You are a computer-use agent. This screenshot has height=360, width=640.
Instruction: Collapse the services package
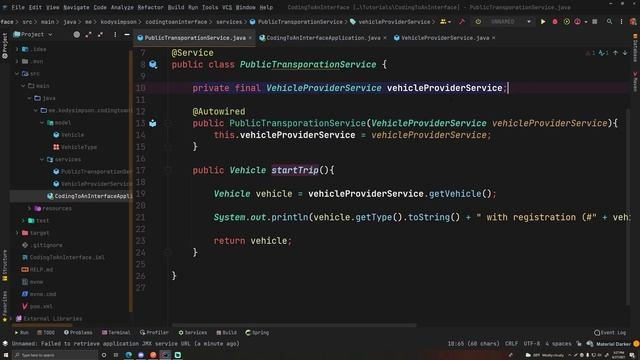point(42,159)
